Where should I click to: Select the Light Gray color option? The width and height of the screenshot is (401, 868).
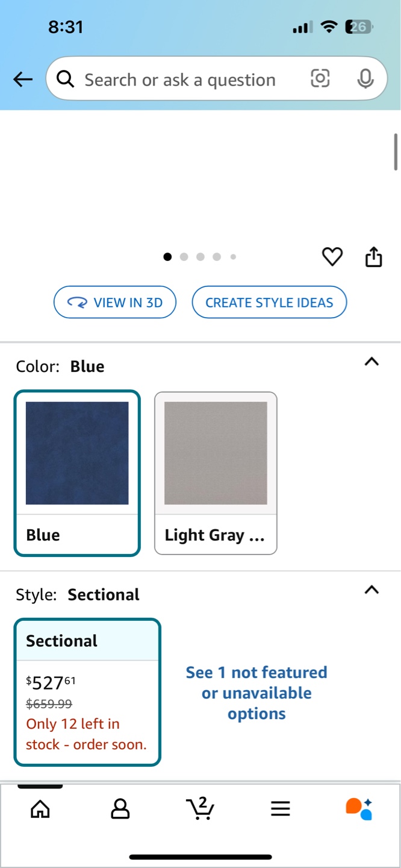click(x=216, y=473)
